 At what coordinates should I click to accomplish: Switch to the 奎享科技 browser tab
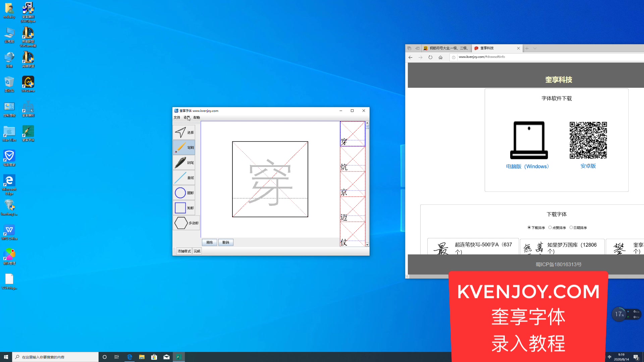[x=494, y=48]
